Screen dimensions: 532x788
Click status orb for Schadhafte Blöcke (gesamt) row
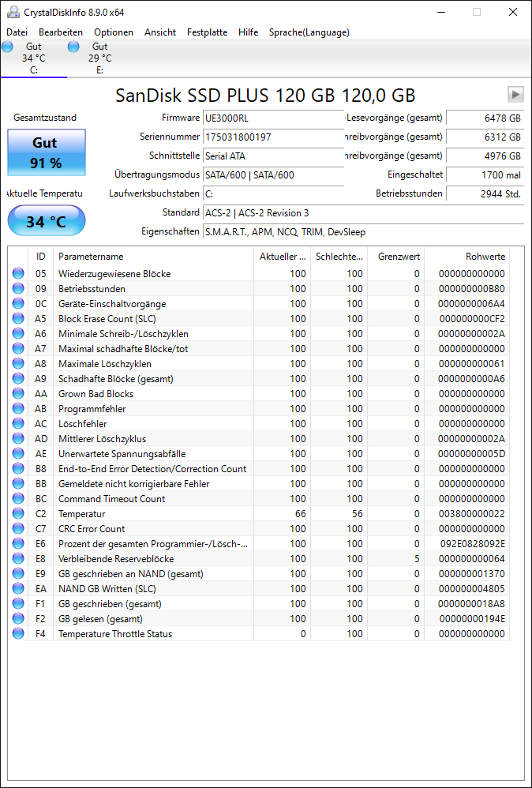click(x=18, y=379)
